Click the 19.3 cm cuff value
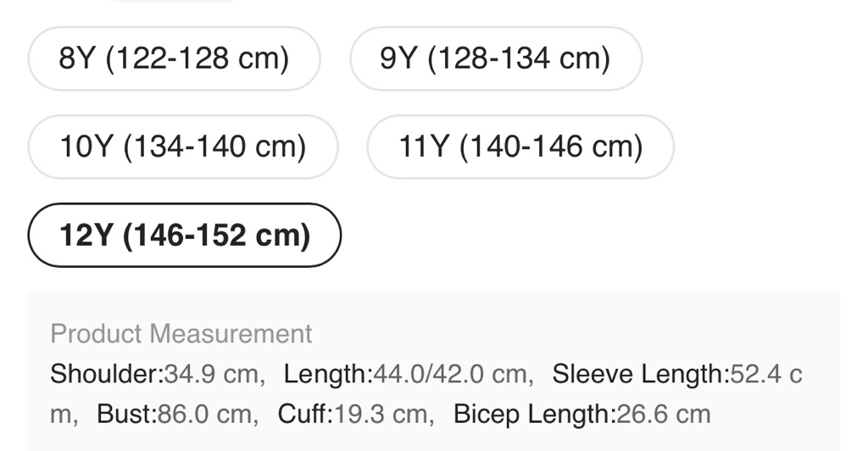The width and height of the screenshot is (868, 451). pos(378,415)
